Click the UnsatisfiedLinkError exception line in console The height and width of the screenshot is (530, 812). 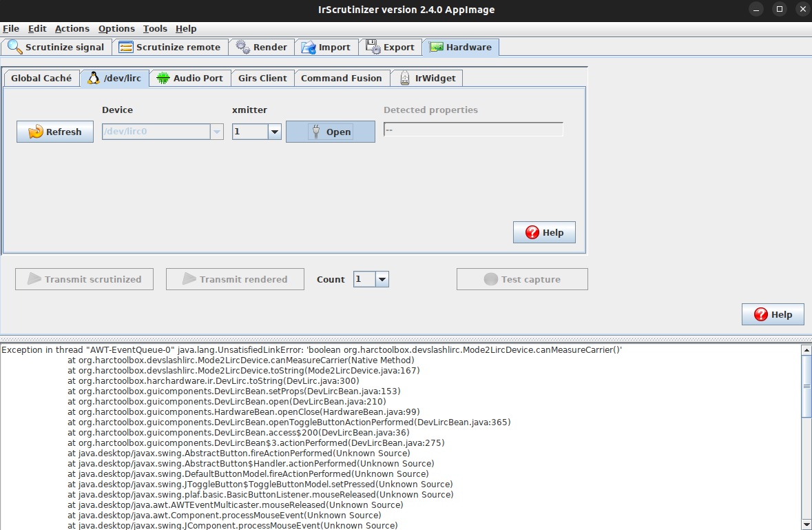pyautogui.click(x=312, y=350)
